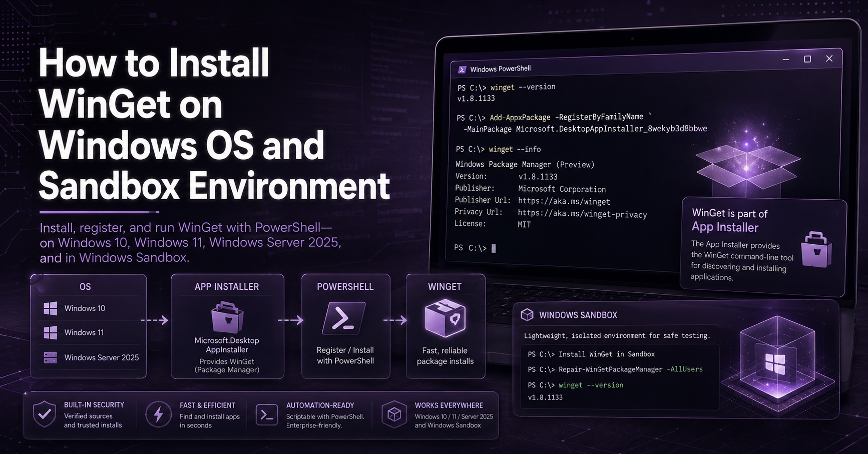Screen dimensions: 868x454
Task: Click the WinGet package box icon
Action: point(445,318)
